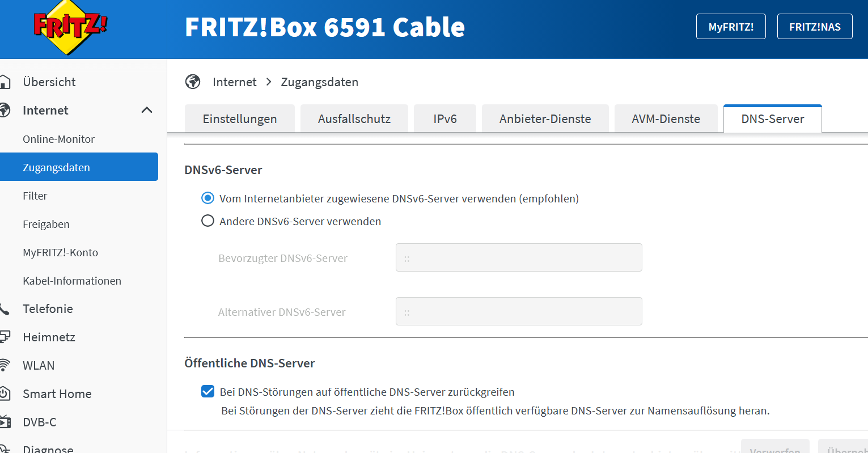Image resolution: width=868 pixels, height=453 pixels.
Task: Click the Bevorzugter DNSv6-Server input field
Action: click(519, 258)
